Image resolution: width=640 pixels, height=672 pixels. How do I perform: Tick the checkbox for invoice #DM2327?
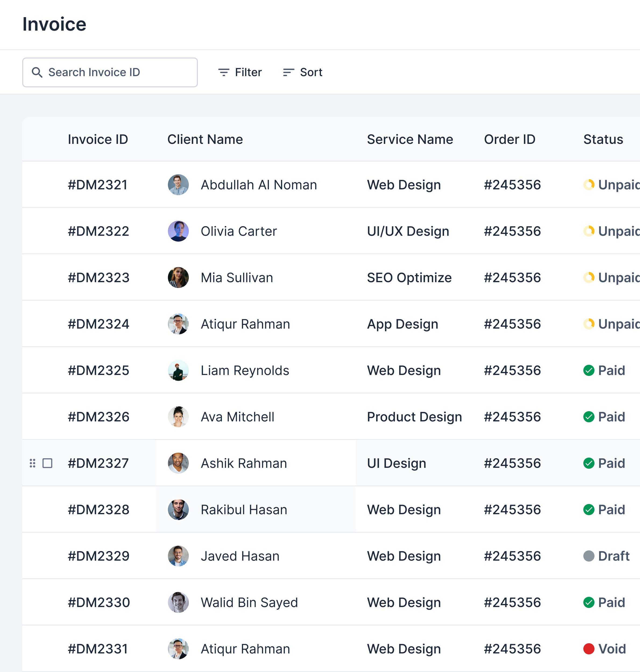[47, 463]
